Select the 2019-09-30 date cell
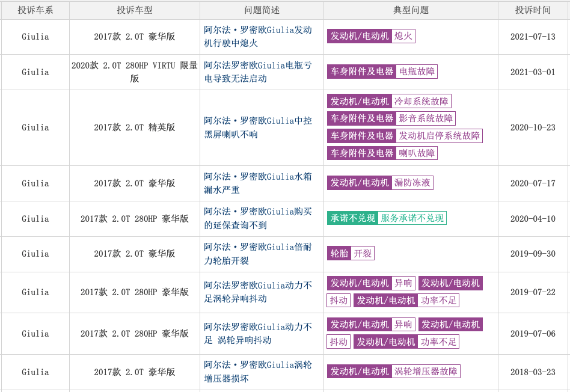This screenshot has height=392, width=570. [533, 254]
